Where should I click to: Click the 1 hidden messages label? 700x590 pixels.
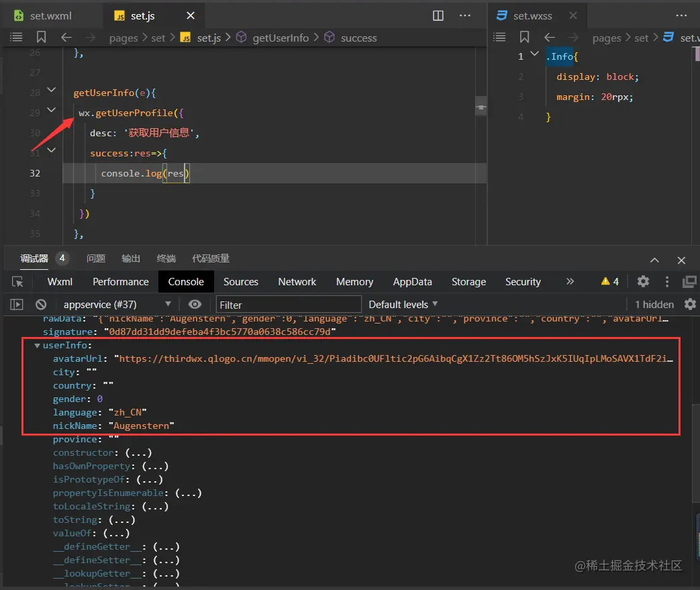654,305
